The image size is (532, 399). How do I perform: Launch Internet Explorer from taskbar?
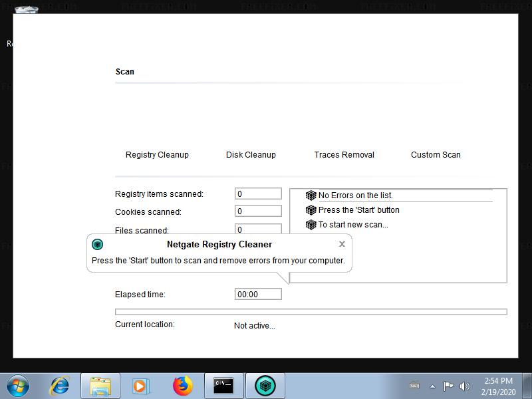click(x=60, y=386)
